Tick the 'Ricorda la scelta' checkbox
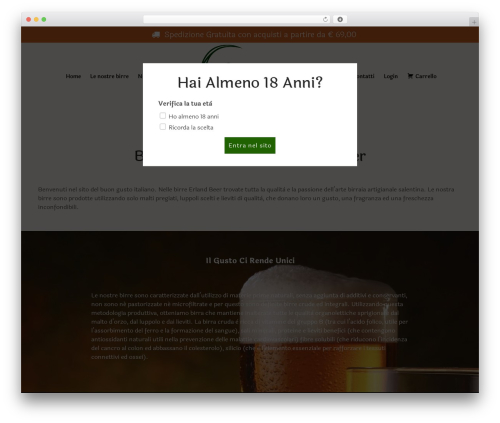Viewport: 500px width, 423px height. (163, 127)
